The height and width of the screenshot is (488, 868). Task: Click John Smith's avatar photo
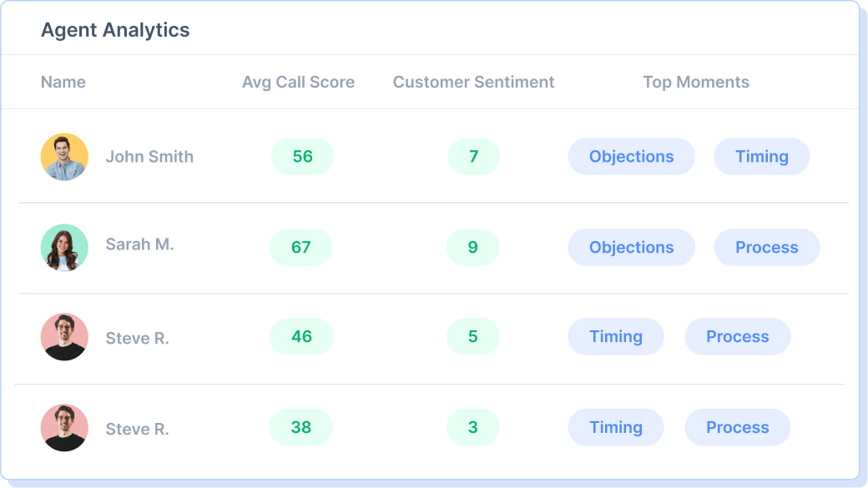click(x=64, y=157)
